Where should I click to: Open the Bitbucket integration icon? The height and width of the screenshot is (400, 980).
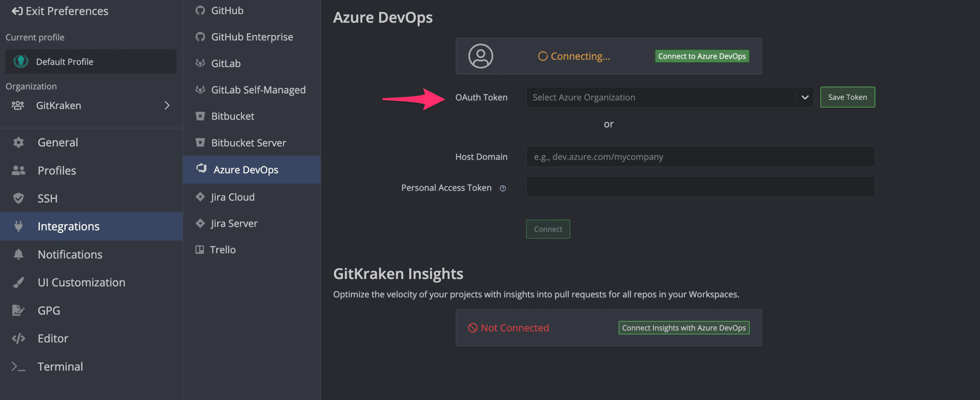[200, 116]
